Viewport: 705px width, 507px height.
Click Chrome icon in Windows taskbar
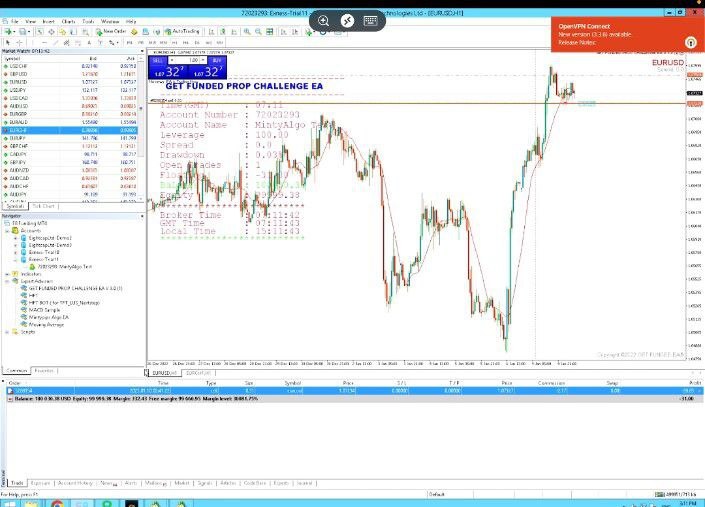coord(57,504)
